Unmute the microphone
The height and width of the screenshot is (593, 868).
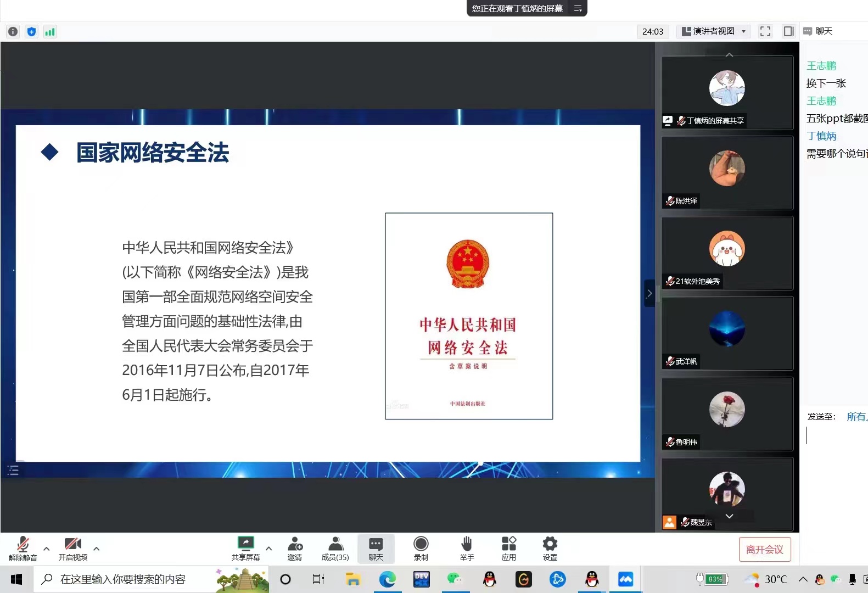point(23,548)
